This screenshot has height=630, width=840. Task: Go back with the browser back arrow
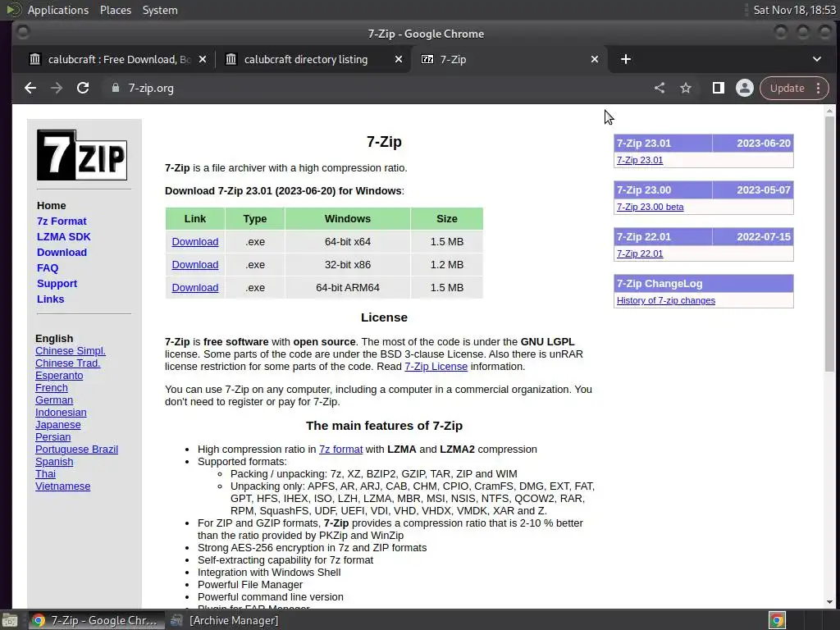point(30,89)
